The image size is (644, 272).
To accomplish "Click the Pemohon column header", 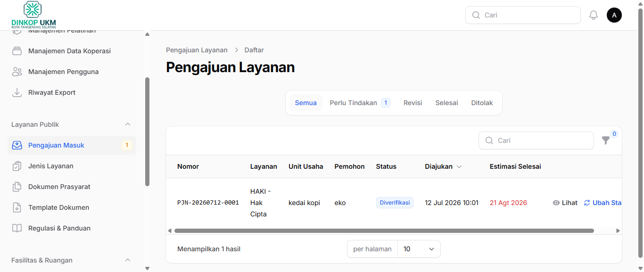I will 349,166.
